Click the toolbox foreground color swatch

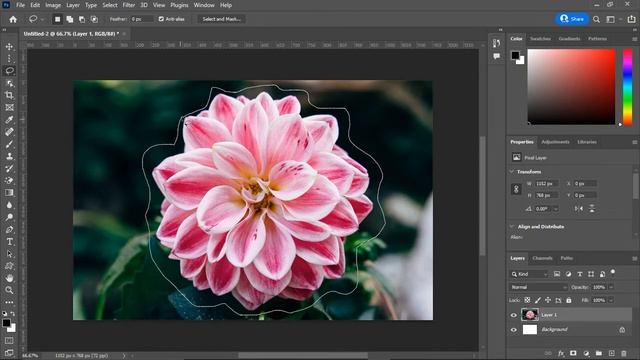coord(6,323)
